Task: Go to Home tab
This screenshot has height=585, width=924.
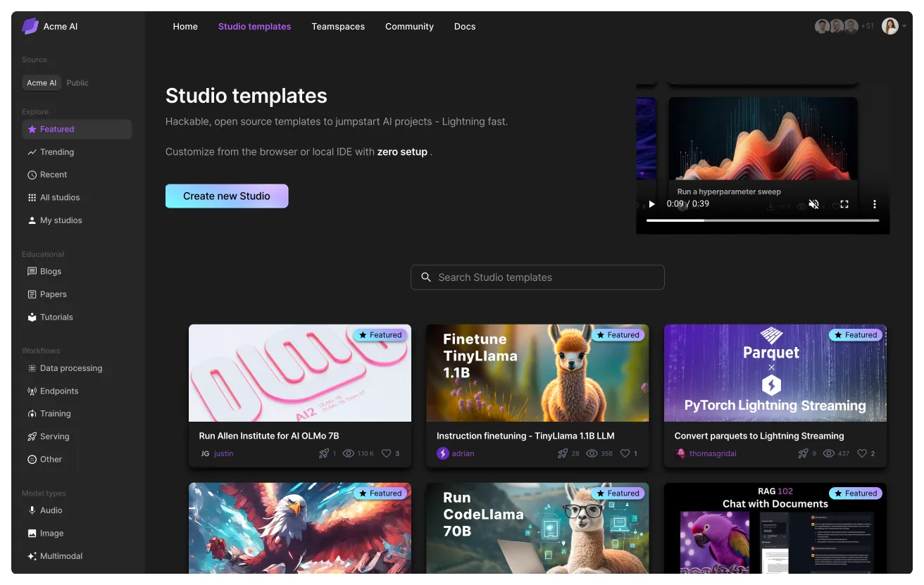Action: (x=185, y=27)
